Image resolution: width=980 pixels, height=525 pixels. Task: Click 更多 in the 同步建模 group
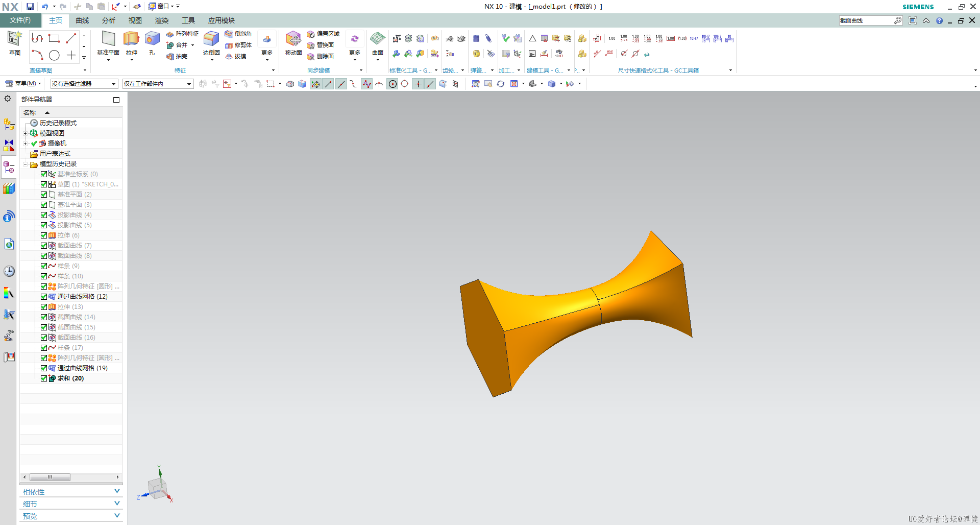(x=355, y=46)
